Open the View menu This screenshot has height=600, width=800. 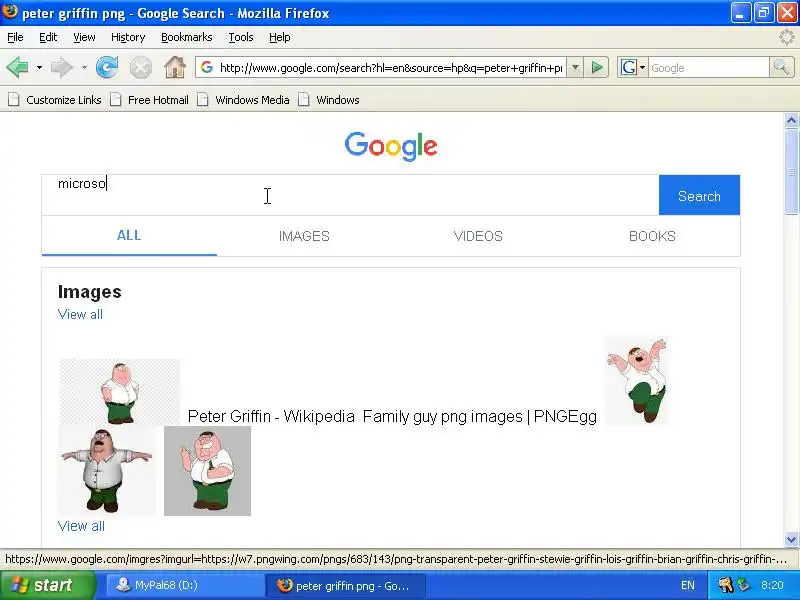(x=84, y=37)
